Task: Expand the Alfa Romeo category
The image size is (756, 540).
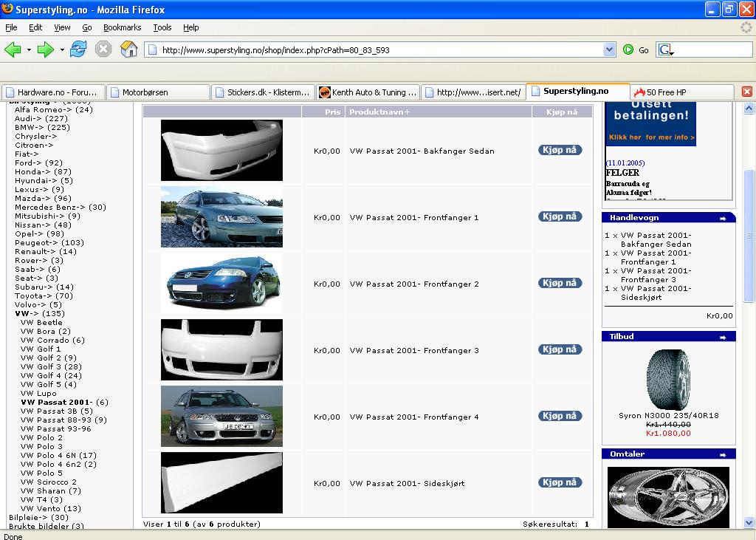Action: pos(53,109)
